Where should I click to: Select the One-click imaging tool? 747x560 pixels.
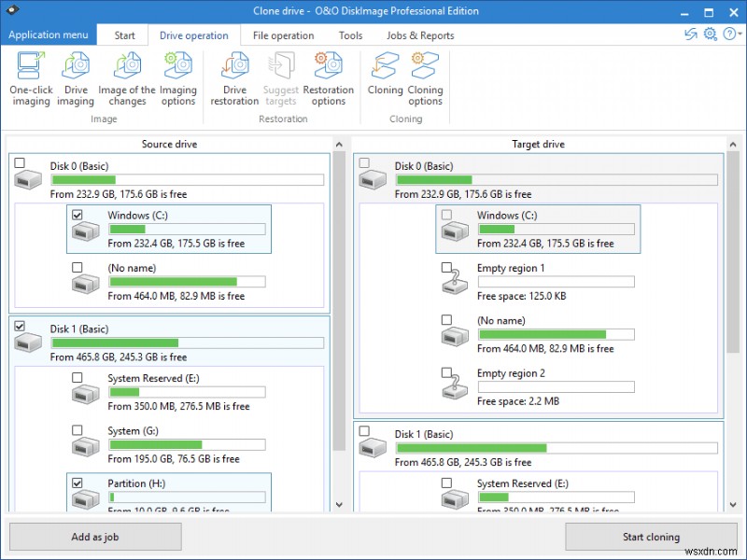pyautogui.click(x=31, y=79)
